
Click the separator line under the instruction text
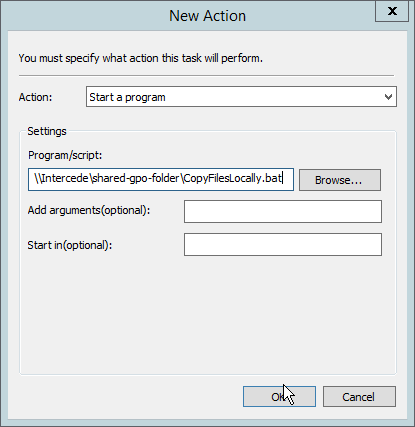tap(206, 76)
